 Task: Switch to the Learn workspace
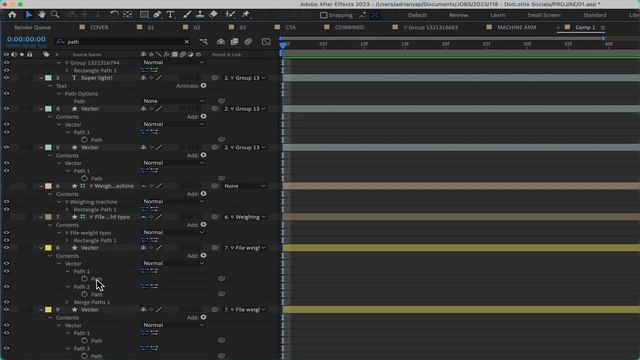tap(498, 15)
